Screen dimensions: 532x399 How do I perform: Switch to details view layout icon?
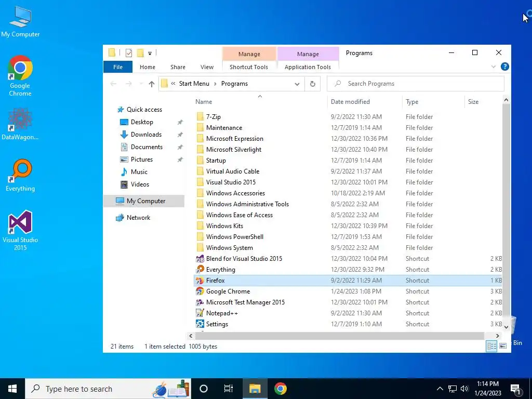(491, 346)
